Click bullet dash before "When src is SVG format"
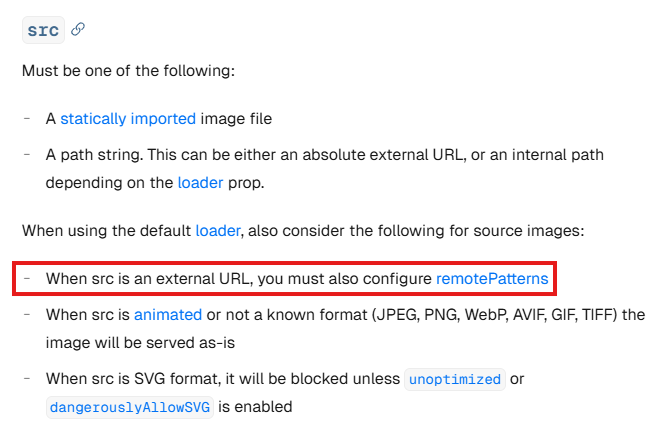Viewport: 671px width, 433px height. tap(27, 379)
